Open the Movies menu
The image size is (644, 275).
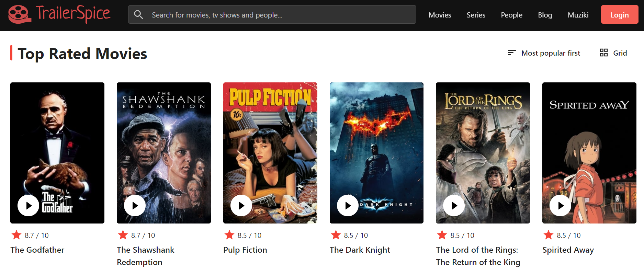[x=440, y=15]
